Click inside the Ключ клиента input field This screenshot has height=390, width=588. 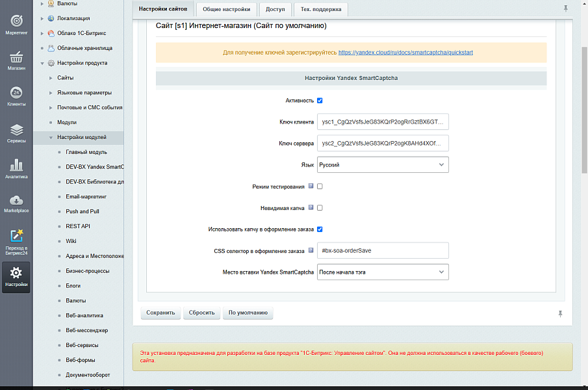point(382,122)
